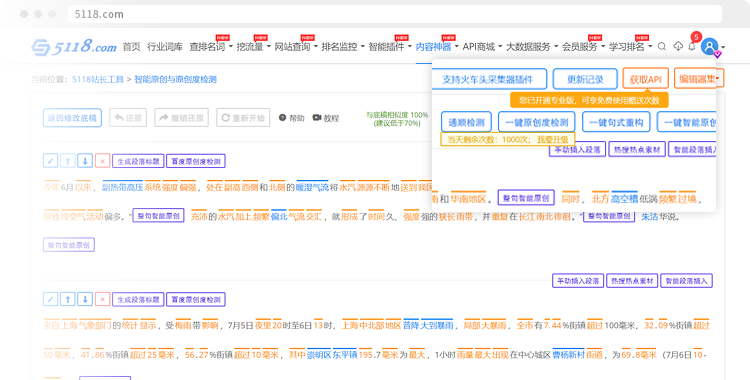Expand the 大数据服务 nav dropdown
This screenshot has width=750, height=380.
[x=556, y=47]
